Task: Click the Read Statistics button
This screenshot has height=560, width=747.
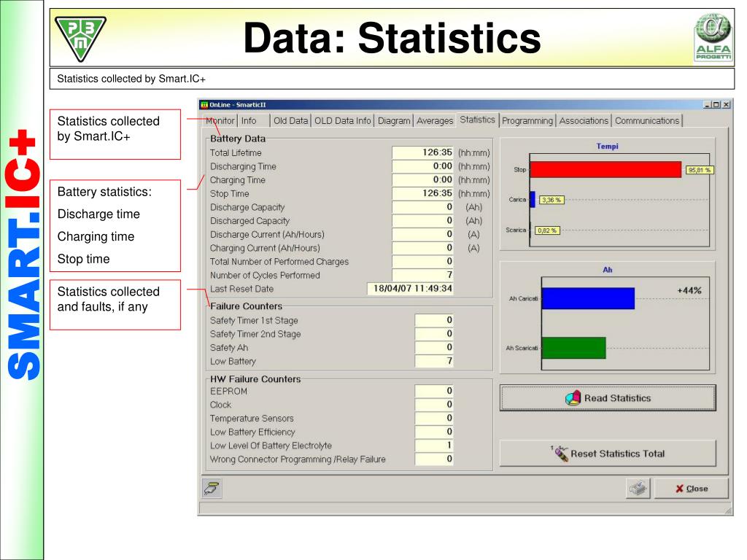Action: 608,398
